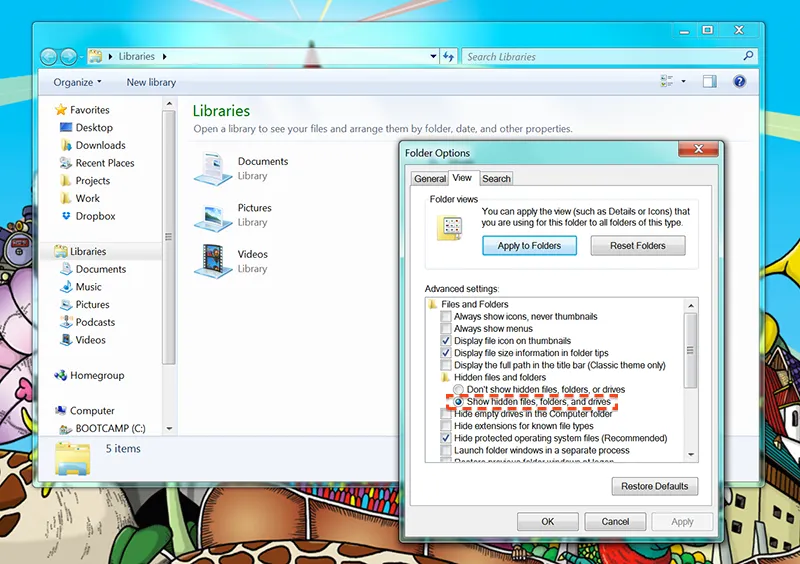The width and height of the screenshot is (800, 564).
Task: Check Launch folder windows in a separate process
Action: pyautogui.click(x=446, y=450)
